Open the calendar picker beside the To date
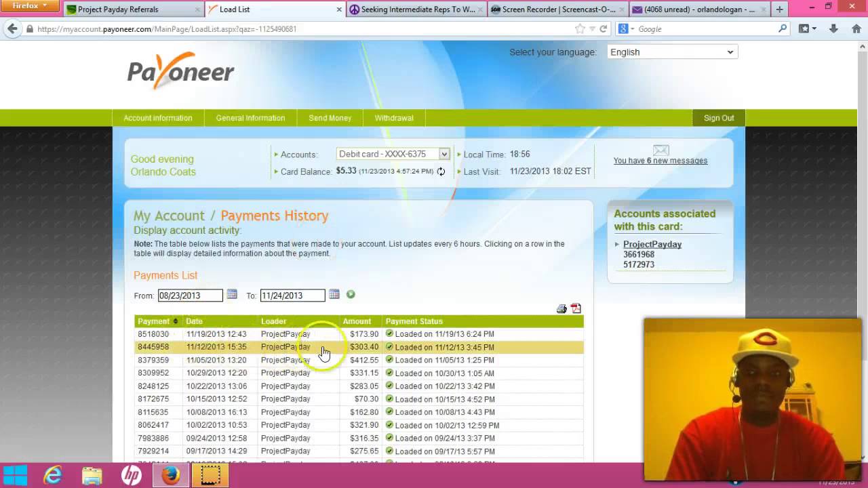 click(x=334, y=295)
